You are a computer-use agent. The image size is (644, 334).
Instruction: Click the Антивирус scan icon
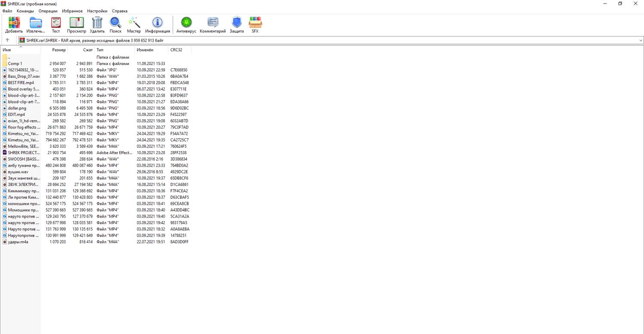point(186,22)
